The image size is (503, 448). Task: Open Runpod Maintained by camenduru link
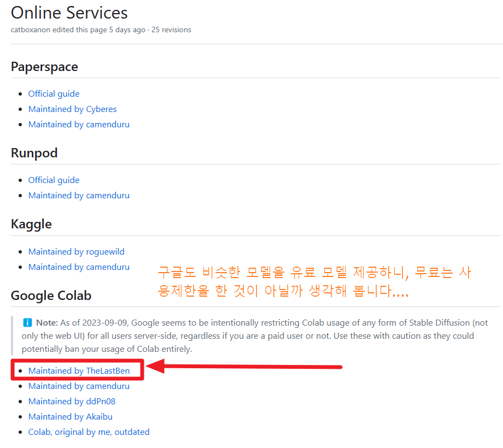point(79,196)
